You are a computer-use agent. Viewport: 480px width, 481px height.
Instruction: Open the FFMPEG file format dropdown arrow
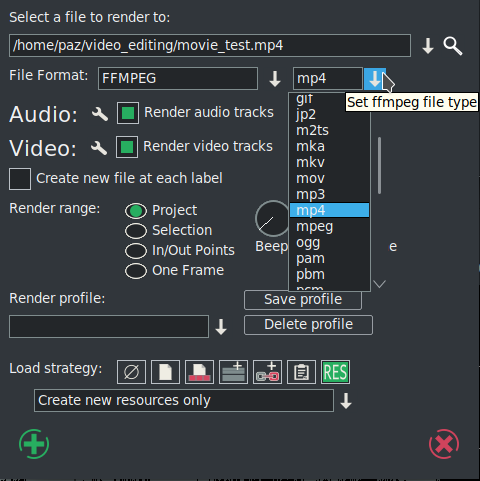tap(275, 79)
